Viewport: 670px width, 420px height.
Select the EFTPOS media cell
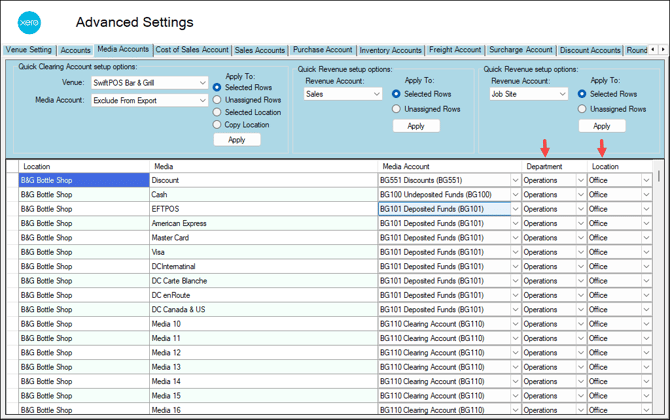click(x=263, y=209)
